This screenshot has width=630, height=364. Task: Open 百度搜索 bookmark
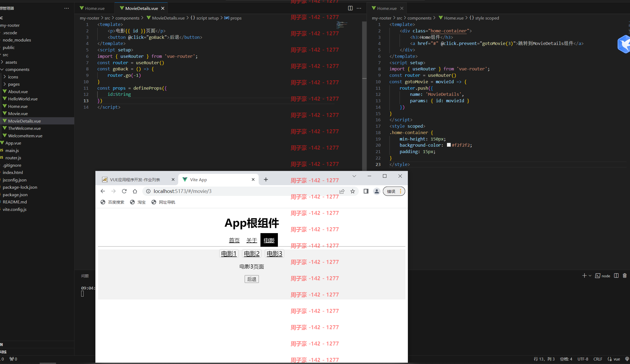112,202
